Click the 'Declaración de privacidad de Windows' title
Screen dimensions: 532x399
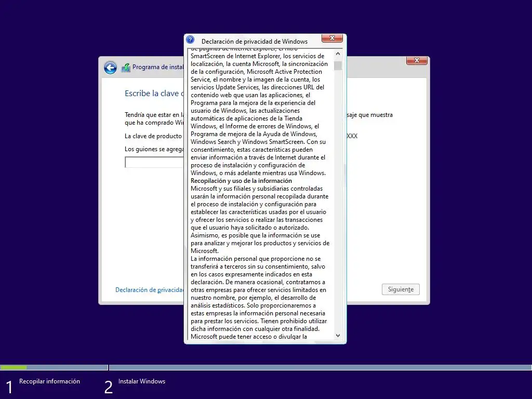255,42
